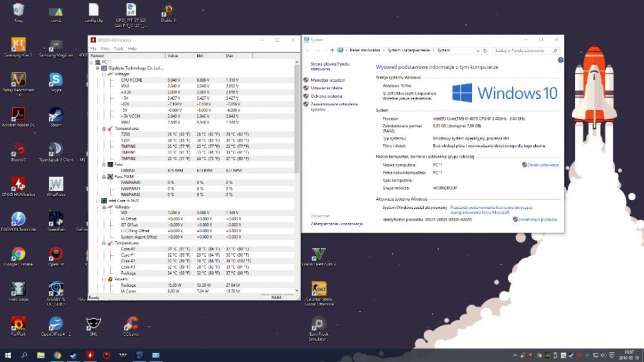Click the taskbar search magnifier

[24, 355]
